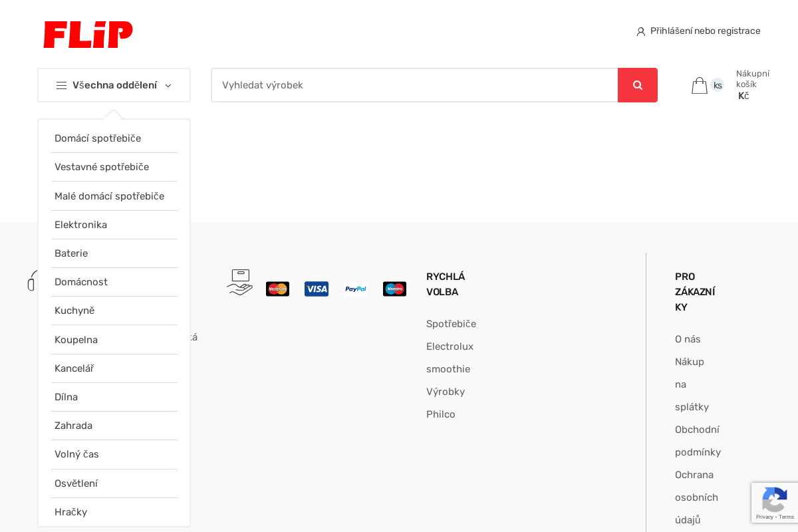Open the O nás footer link
This screenshot has width=798, height=532.
point(688,339)
